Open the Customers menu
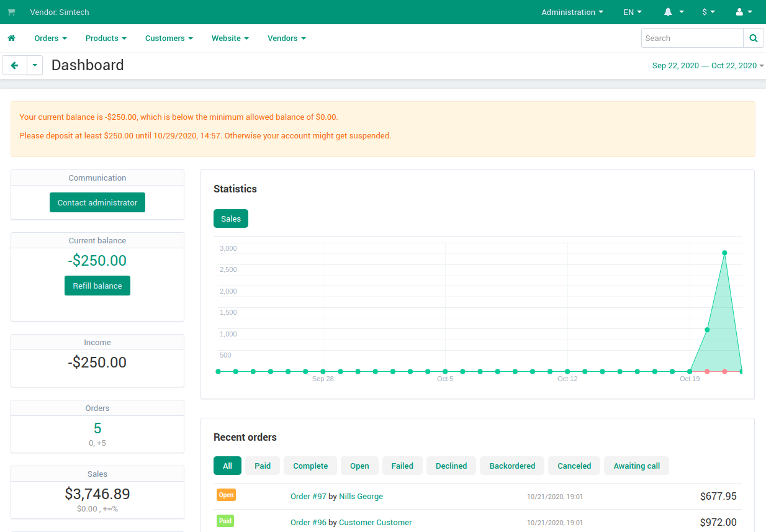Image resolution: width=766 pixels, height=532 pixels. click(x=169, y=38)
